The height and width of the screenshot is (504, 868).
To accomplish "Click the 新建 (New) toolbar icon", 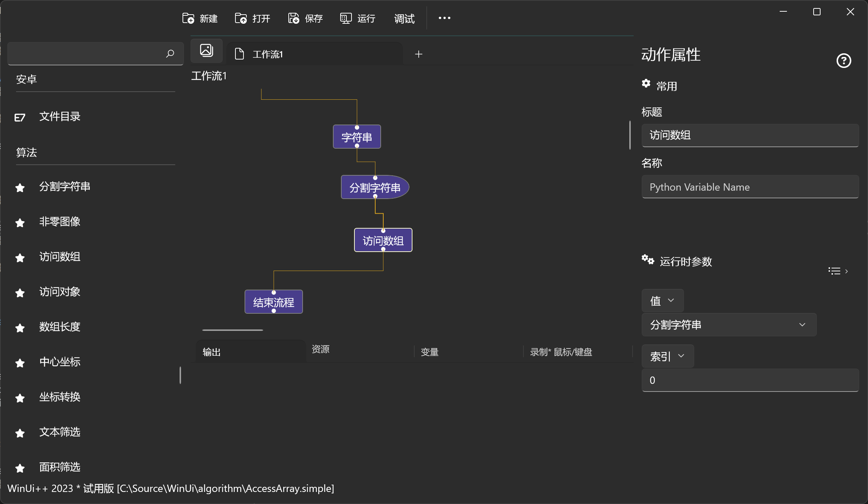I will [x=188, y=18].
